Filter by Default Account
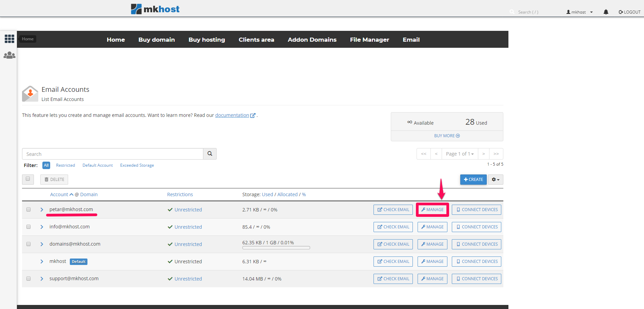Viewport: 644px width, 309px height. [98, 165]
